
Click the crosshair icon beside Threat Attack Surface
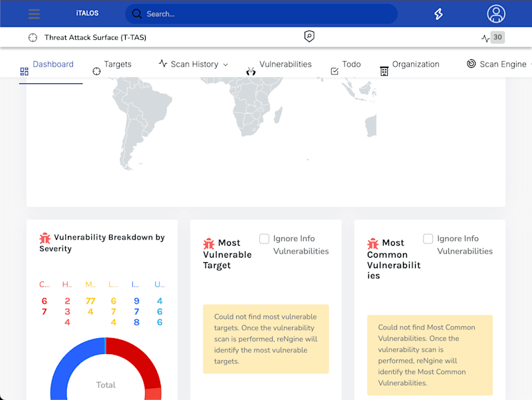click(x=33, y=37)
